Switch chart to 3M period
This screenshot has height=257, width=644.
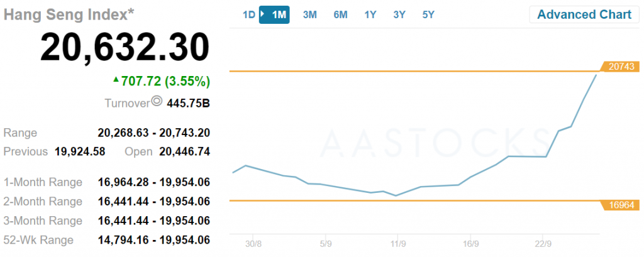(309, 14)
